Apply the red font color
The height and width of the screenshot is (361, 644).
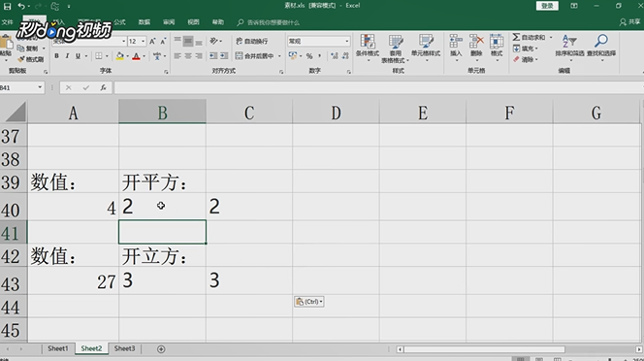(137, 56)
